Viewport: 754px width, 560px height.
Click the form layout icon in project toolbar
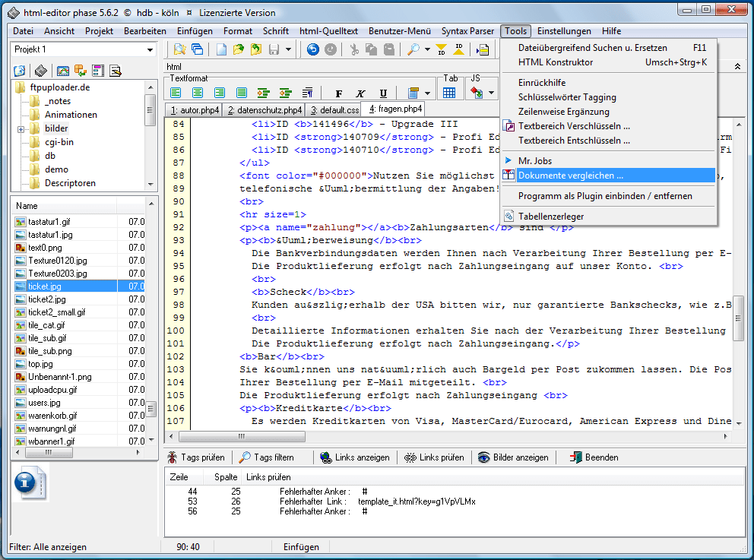(98, 71)
